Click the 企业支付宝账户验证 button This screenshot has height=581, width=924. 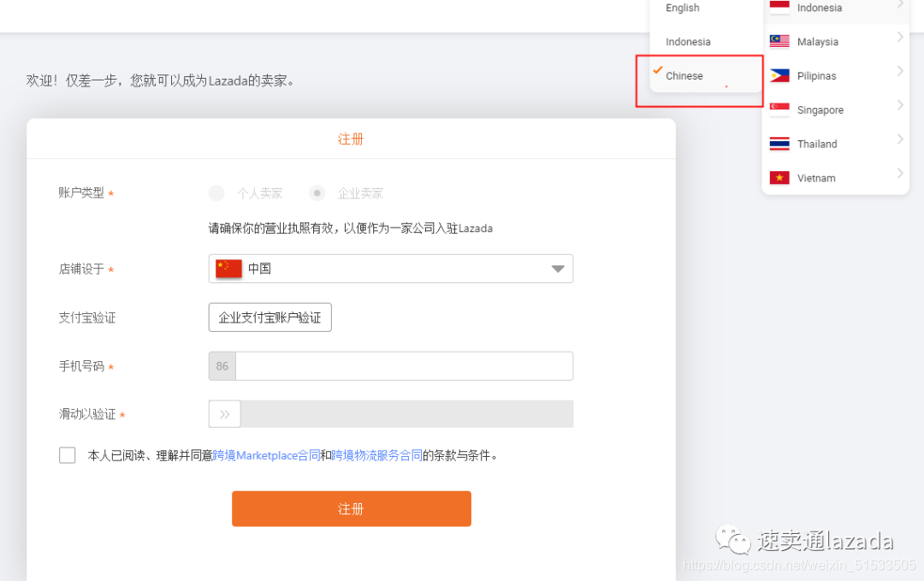pos(269,317)
